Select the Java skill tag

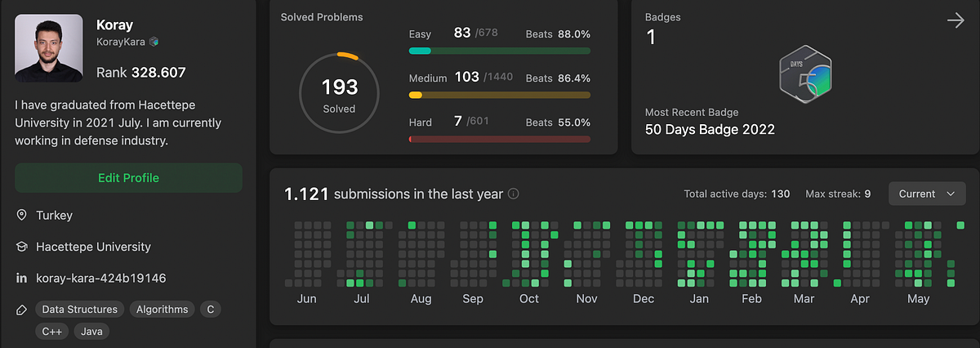coord(91,332)
